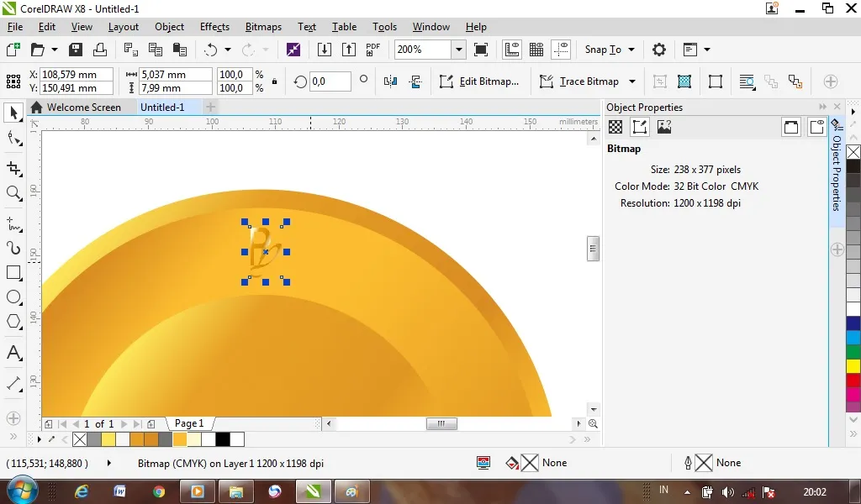Click the horizontal scrollbar thumb
861x504 pixels.
[441, 423]
